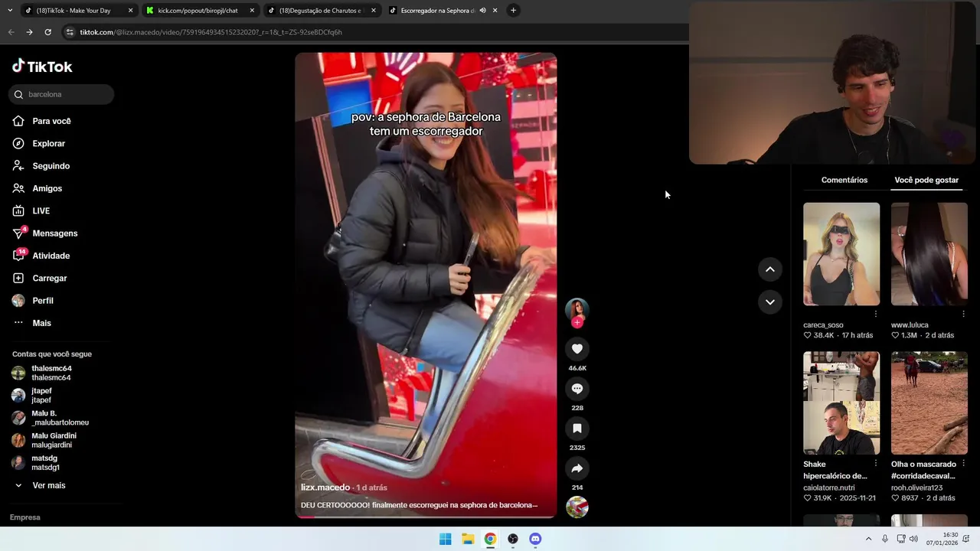Switch to Comentários tab

point(844,180)
